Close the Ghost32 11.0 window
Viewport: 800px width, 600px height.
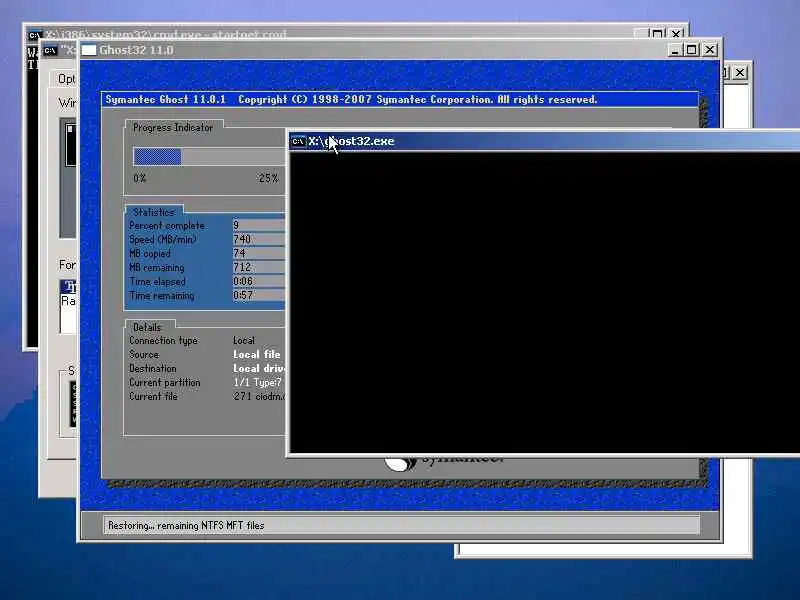tap(710, 50)
